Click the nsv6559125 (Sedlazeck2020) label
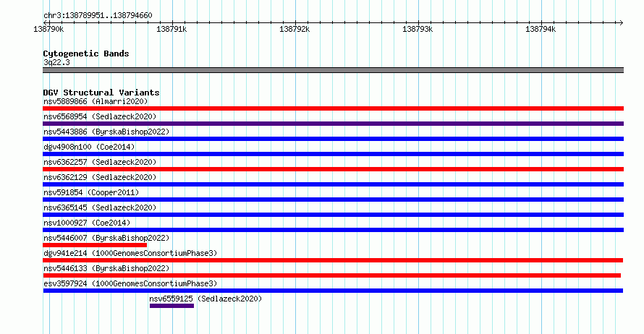644x334 pixels. pyautogui.click(x=206, y=299)
